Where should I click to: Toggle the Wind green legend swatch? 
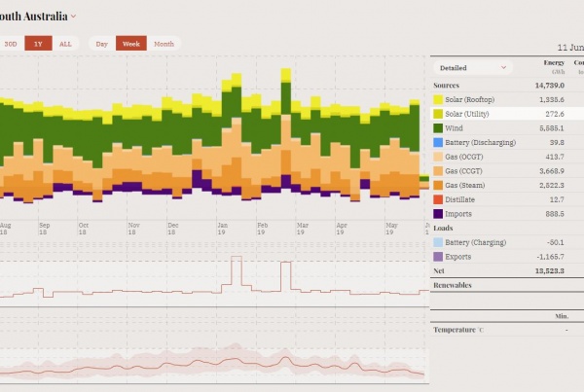(x=439, y=128)
